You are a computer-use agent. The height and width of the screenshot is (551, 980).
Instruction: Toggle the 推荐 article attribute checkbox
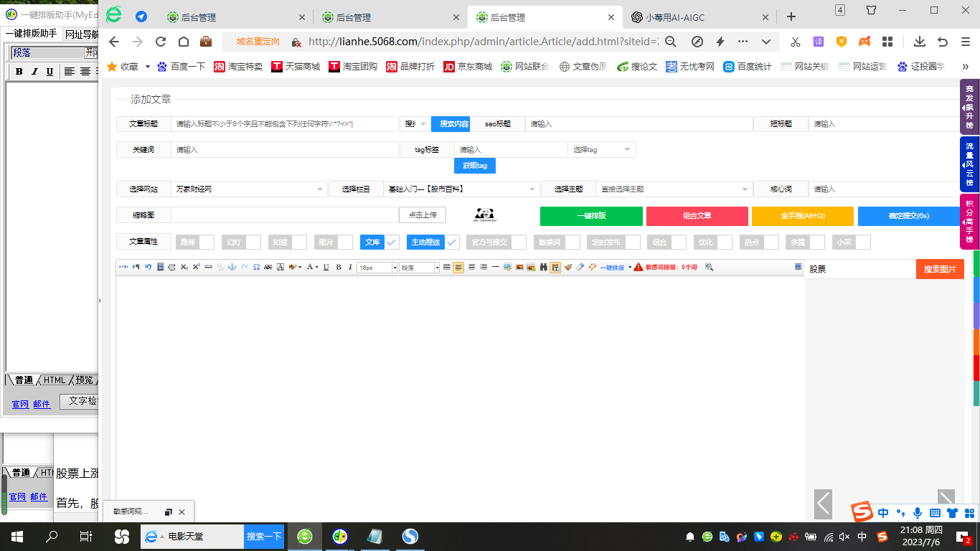(x=207, y=242)
